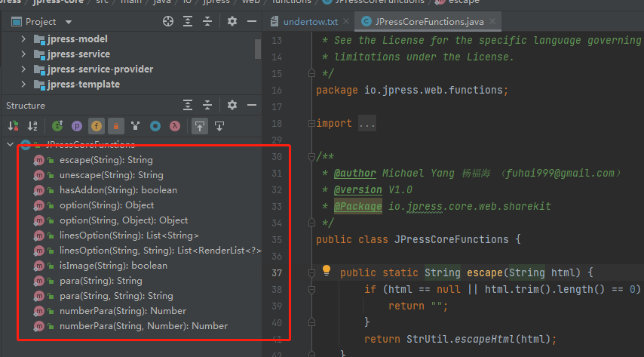Fold the class Javadoc comment
Image resolution: width=644 pixels, height=357 pixels.
[x=311, y=157]
